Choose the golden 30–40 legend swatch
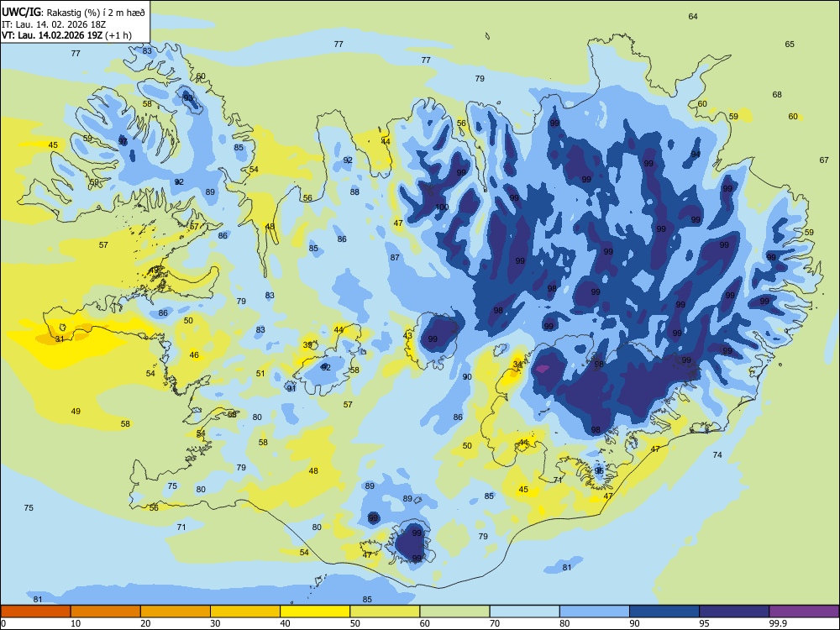 tap(245, 612)
